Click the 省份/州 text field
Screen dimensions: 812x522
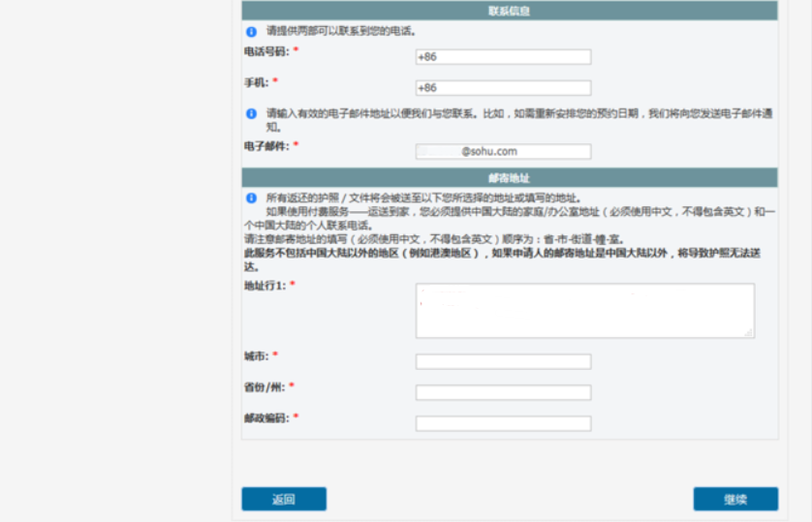(503, 393)
